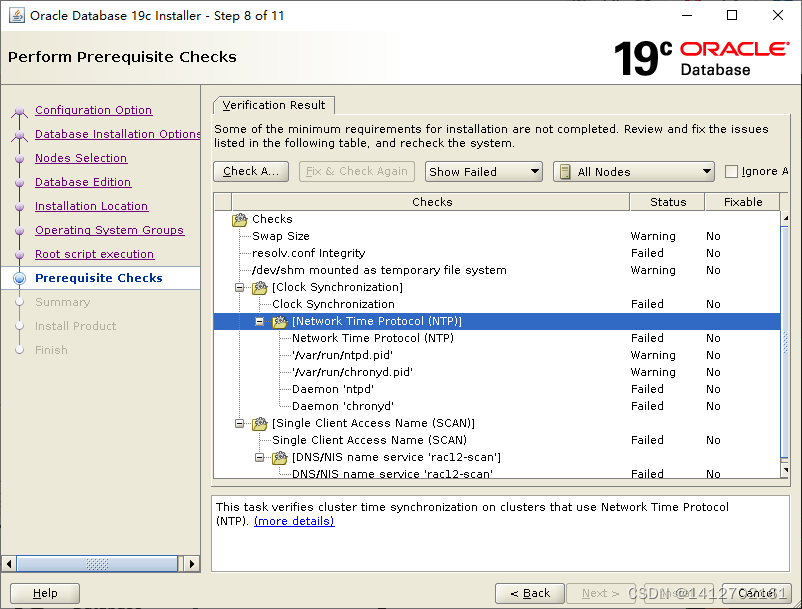The height and width of the screenshot is (609, 802).
Task: Click the Failed status of resolv.conf Integrity
Action: tap(647, 254)
